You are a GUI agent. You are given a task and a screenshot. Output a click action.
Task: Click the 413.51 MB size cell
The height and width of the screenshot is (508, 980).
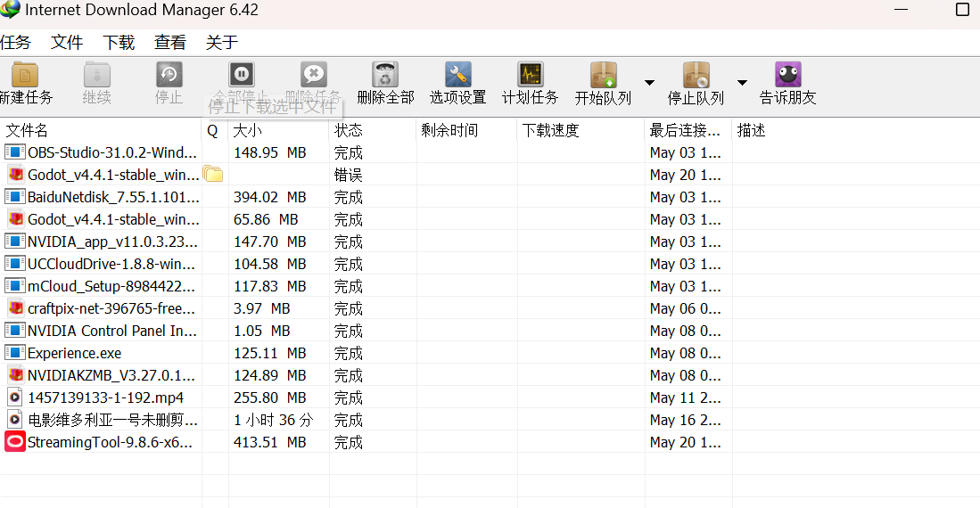(x=270, y=442)
